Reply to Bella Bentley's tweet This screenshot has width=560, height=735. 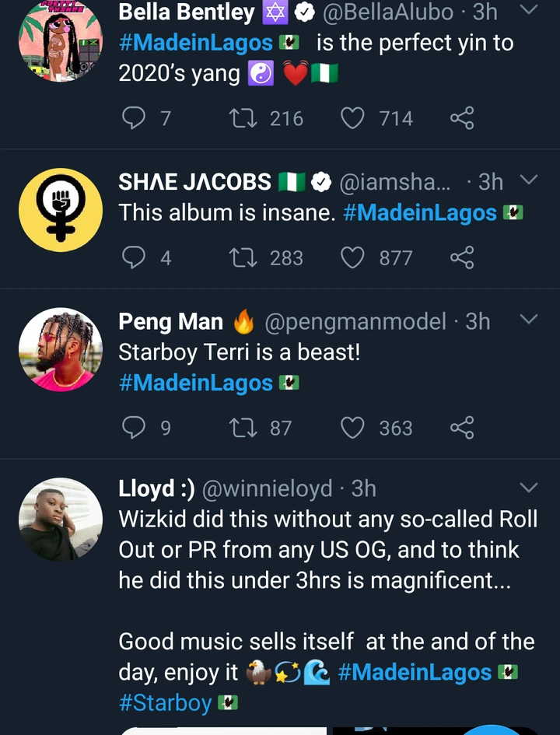tap(135, 118)
